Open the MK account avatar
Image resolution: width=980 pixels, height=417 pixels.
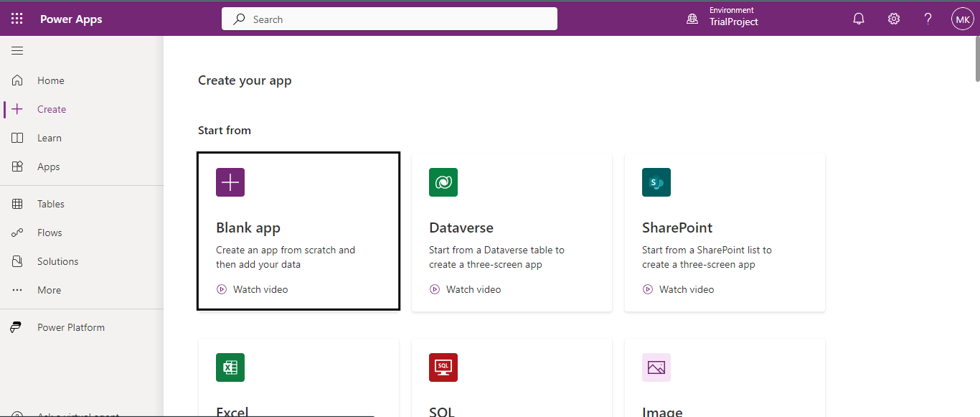(962, 19)
